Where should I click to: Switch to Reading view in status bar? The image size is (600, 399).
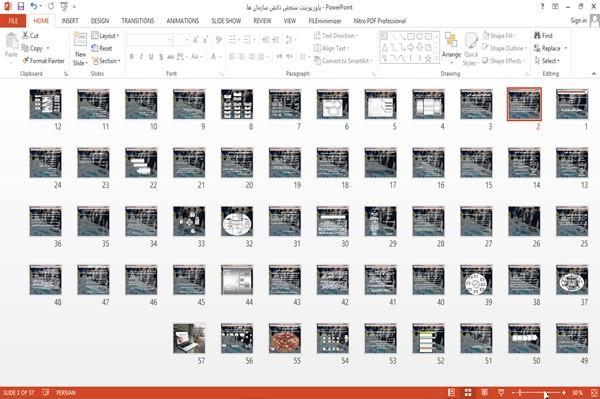484,392
